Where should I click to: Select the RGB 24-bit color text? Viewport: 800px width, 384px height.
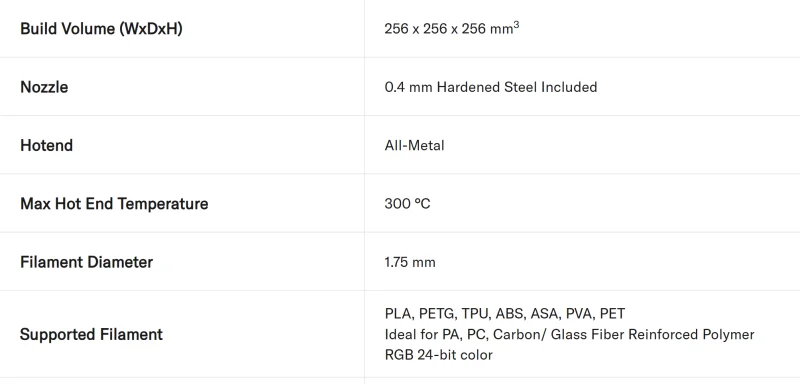(x=439, y=355)
